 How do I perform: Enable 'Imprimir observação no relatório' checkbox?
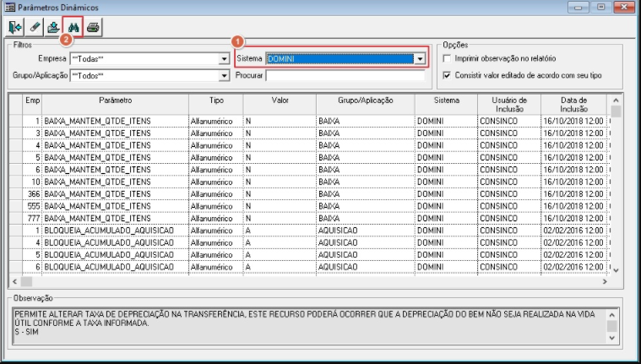pos(448,58)
